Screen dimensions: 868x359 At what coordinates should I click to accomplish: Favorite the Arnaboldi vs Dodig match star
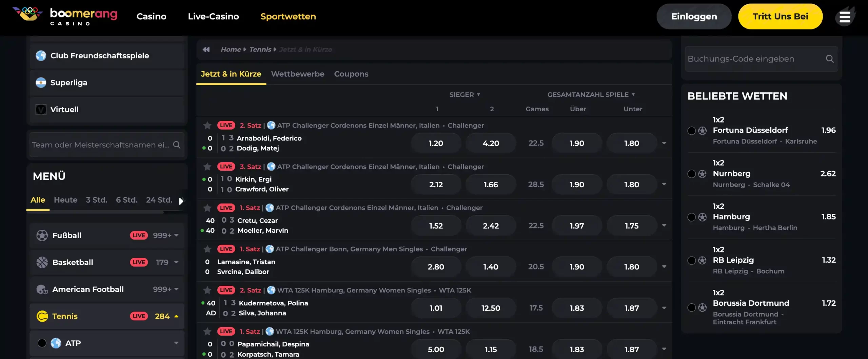(207, 126)
